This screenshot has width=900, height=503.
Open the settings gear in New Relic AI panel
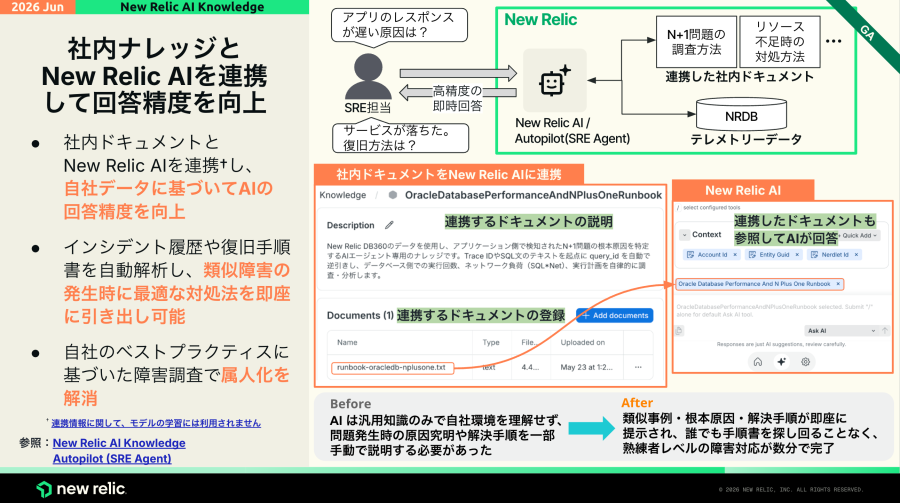point(805,362)
